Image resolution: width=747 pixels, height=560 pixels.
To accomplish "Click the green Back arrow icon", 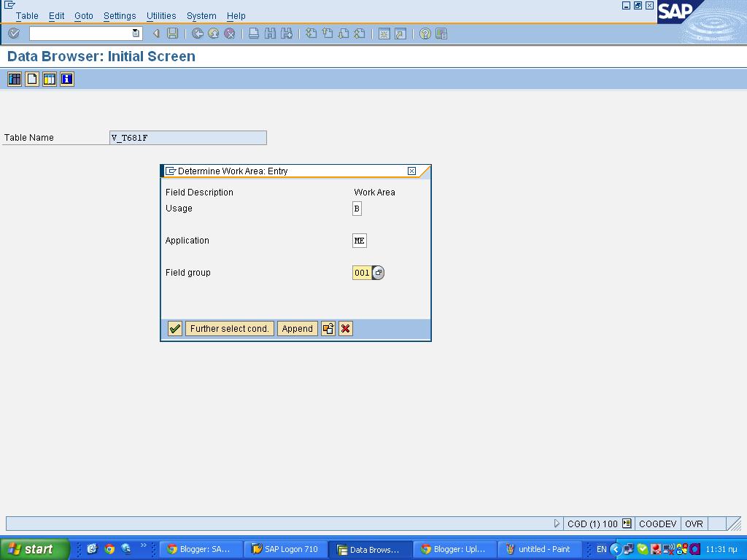I will pyautogui.click(x=196, y=33).
